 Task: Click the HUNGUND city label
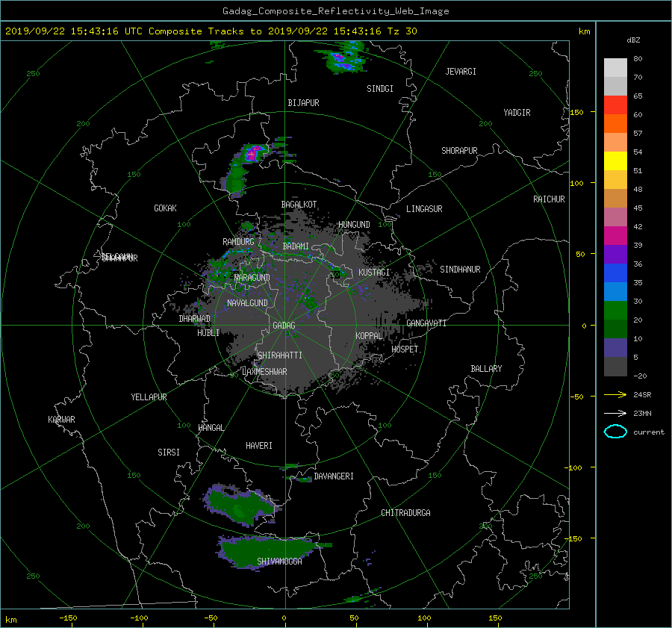point(354,225)
